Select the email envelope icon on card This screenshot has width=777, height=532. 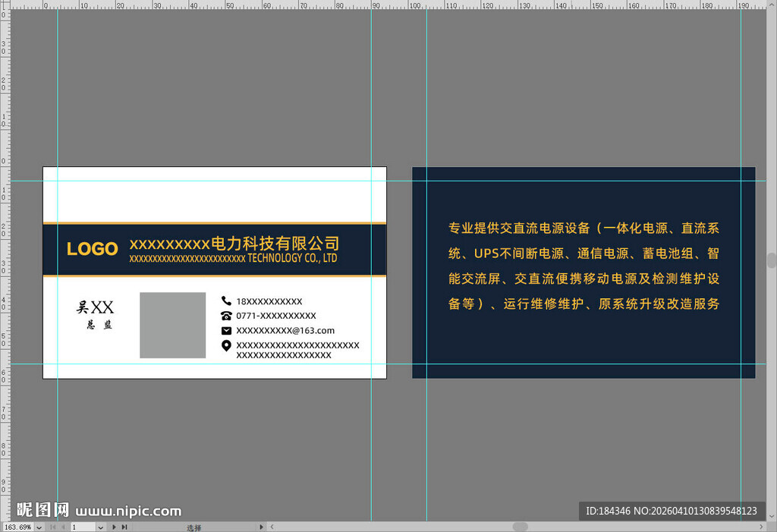(226, 330)
